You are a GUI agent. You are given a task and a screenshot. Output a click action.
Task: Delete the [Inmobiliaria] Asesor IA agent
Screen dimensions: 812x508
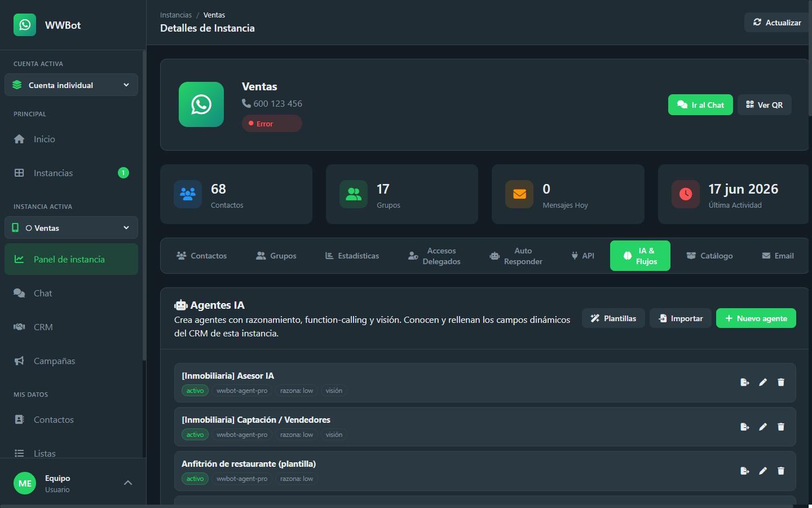pyautogui.click(x=781, y=382)
